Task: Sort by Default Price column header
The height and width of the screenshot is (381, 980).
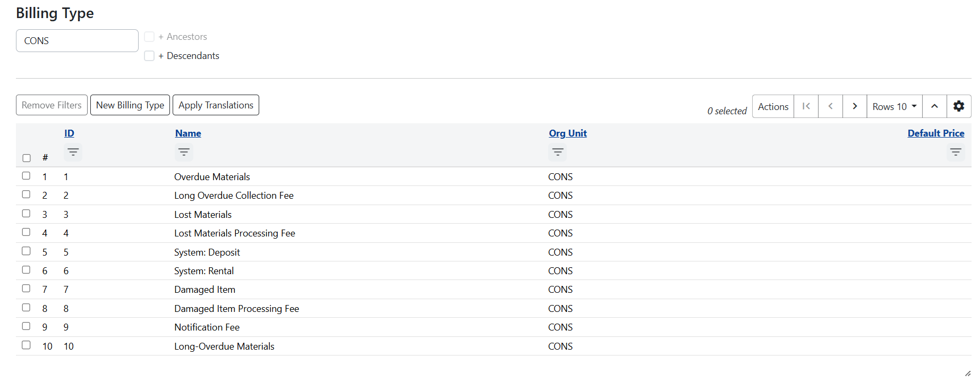Action: [935, 133]
